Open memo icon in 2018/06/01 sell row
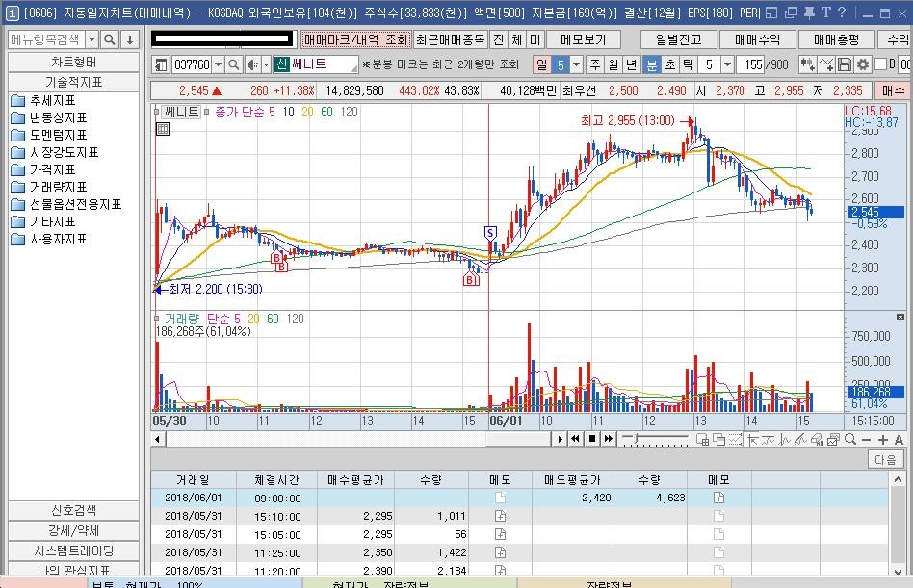Image resolution: width=913 pixels, height=588 pixels. click(719, 498)
